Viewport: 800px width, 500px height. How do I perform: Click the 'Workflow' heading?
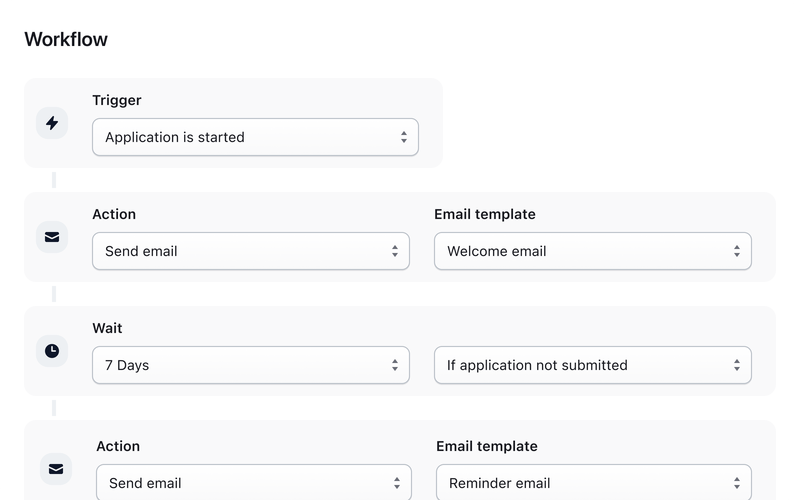click(x=66, y=40)
